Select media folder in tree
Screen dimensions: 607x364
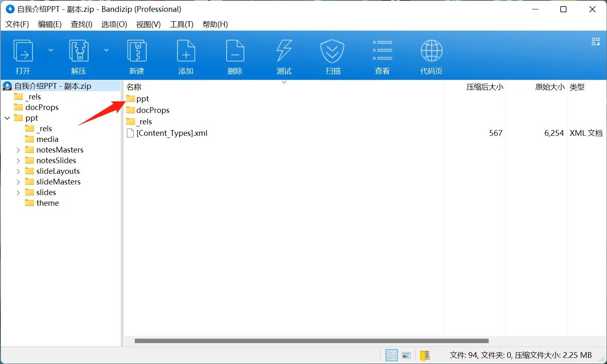pyautogui.click(x=47, y=139)
